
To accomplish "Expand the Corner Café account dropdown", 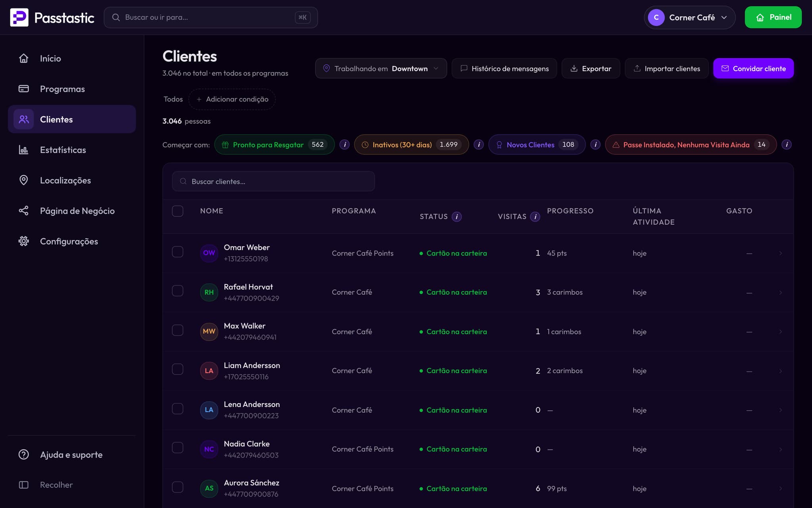I will [x=689, y=17].
